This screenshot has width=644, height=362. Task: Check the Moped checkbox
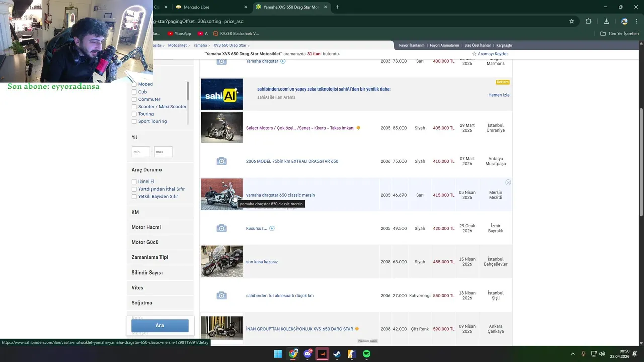(134, 84)
